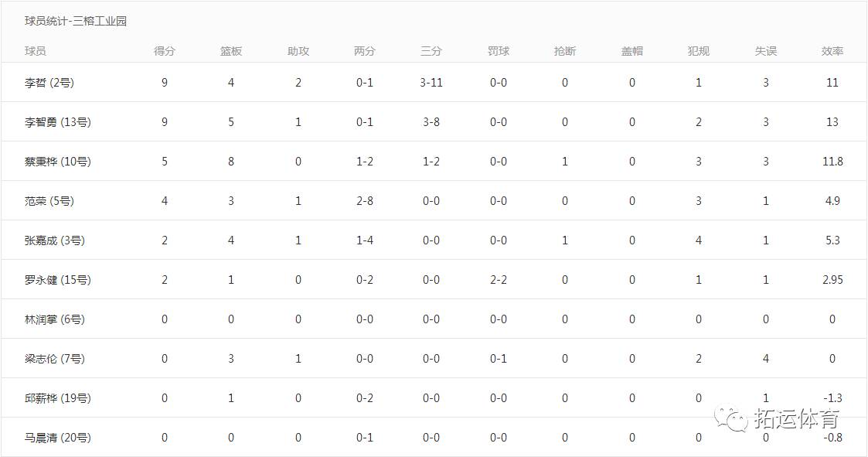The image size is (868, 457).
Task: Select player 李智勇 (13号)
Action: pyautogui.click(x=57, y=122)
